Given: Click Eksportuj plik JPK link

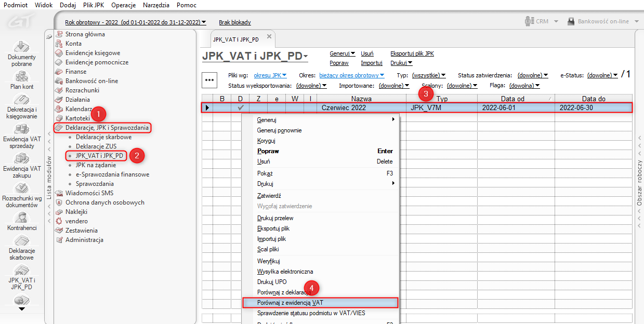Looking at the screenshot, I should pos(412,53).
